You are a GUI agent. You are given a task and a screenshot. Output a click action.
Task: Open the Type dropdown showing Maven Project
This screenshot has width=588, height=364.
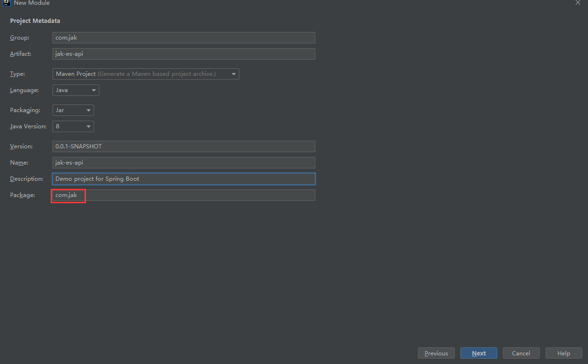click(x=146, y=74)
